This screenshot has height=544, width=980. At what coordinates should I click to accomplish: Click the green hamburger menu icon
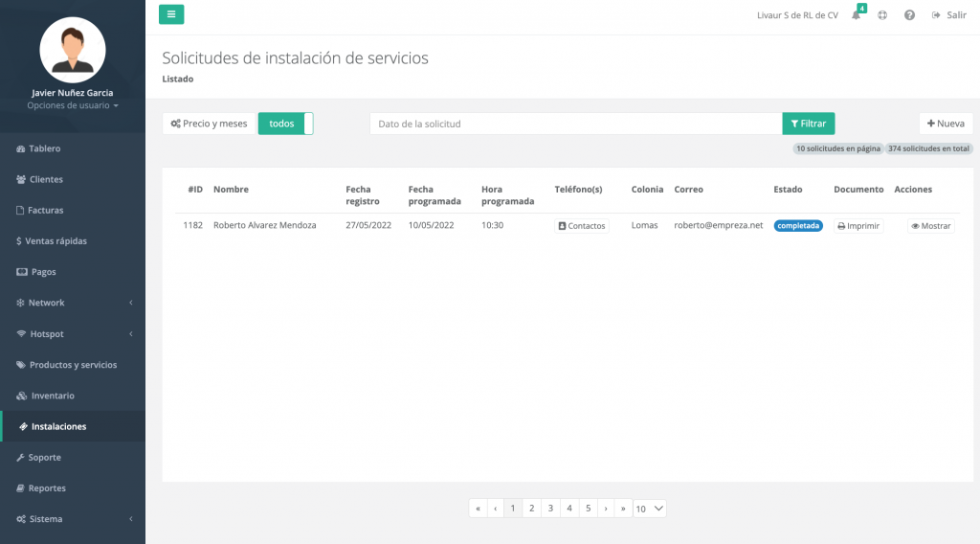(x=171, y=14)
